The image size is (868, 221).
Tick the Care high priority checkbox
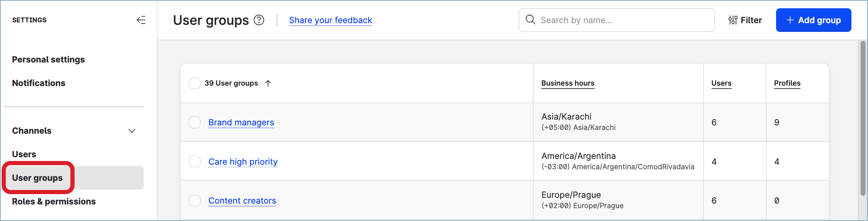[195, 161]
